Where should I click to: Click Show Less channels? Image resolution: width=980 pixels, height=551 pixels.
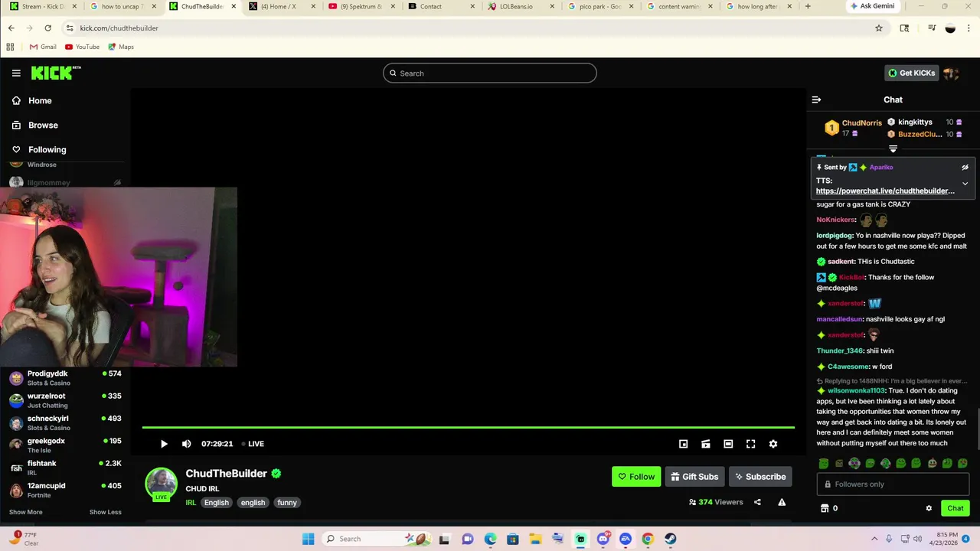pos(106,512)
